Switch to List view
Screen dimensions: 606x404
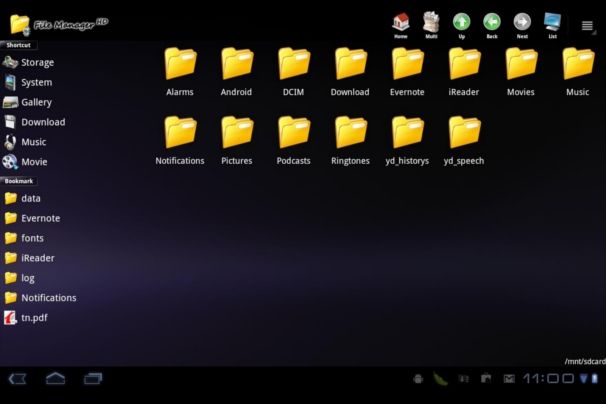552,25
